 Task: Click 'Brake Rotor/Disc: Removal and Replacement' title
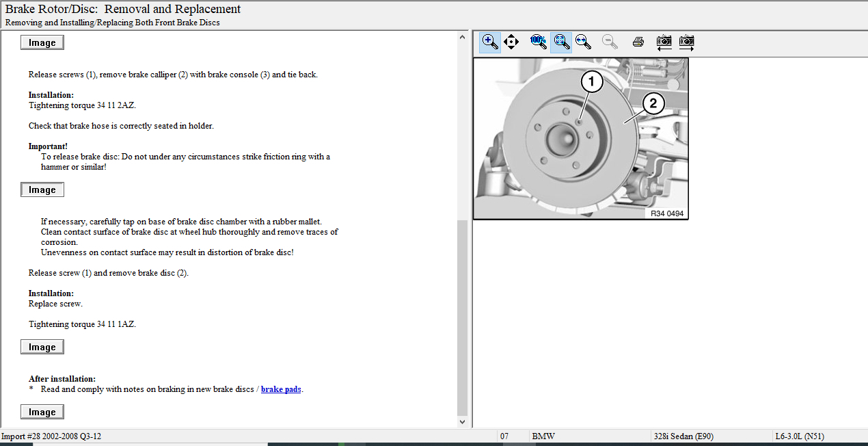point(123,9)
